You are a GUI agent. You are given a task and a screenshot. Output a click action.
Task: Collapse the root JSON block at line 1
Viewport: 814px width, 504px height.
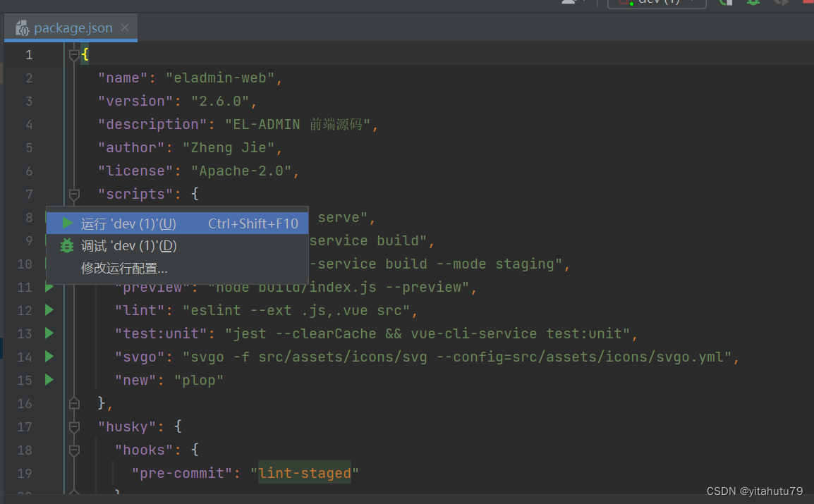click(74, 54)
